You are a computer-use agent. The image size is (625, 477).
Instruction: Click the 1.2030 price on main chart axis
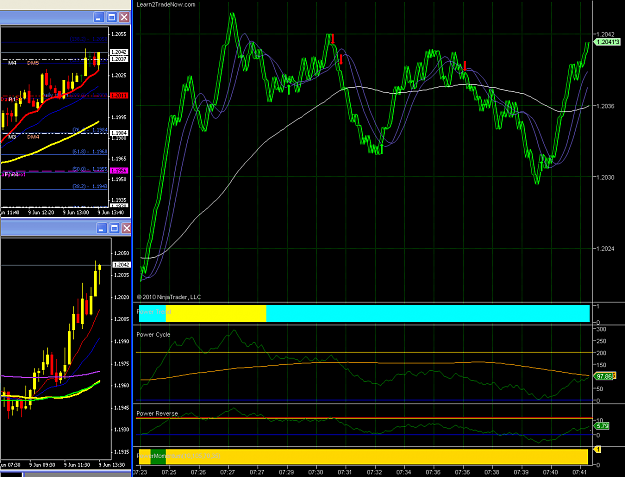click(x=605, y=177)
